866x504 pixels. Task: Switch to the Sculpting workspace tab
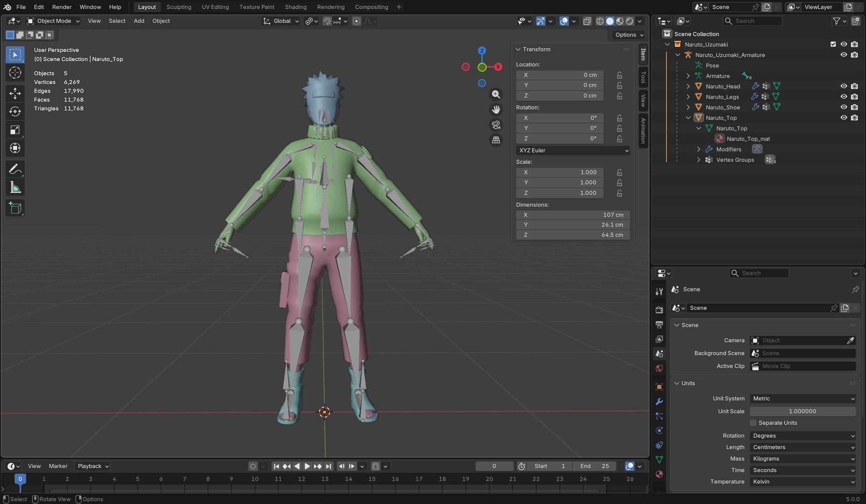point(179,7)
